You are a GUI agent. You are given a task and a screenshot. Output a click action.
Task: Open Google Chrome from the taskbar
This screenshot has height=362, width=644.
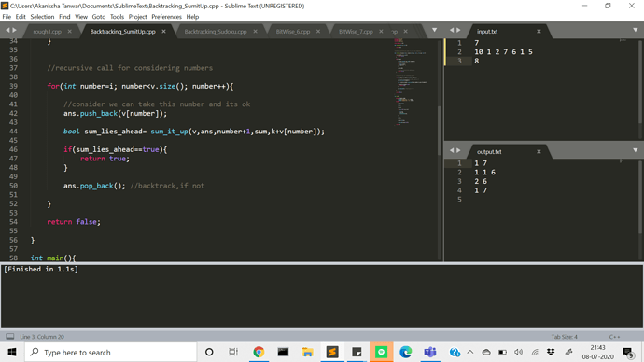[x=259, y=352]
